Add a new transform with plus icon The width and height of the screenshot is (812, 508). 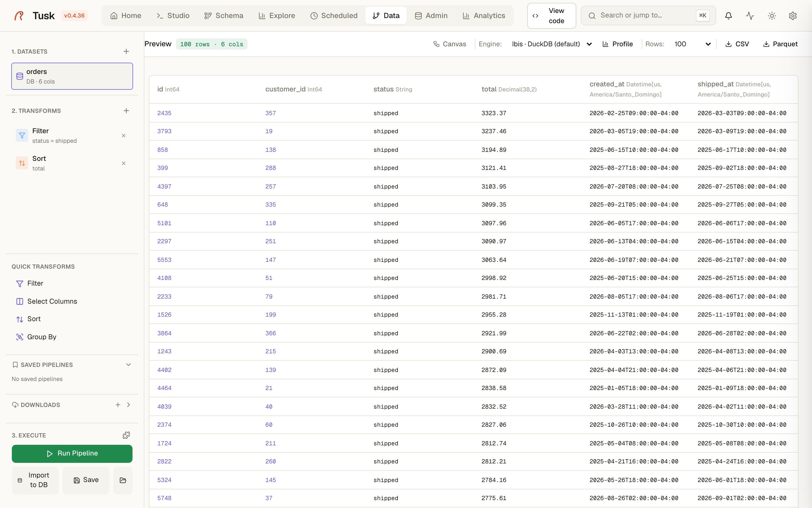click(x=126, y=111)
